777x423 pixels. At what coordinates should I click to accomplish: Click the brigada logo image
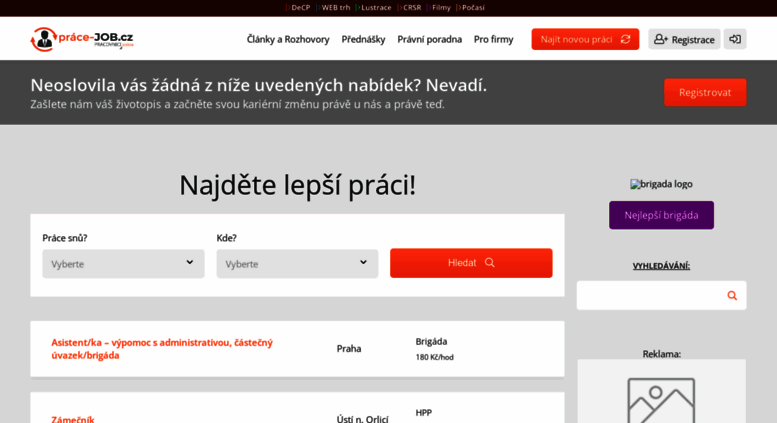[x=661, y=184]
